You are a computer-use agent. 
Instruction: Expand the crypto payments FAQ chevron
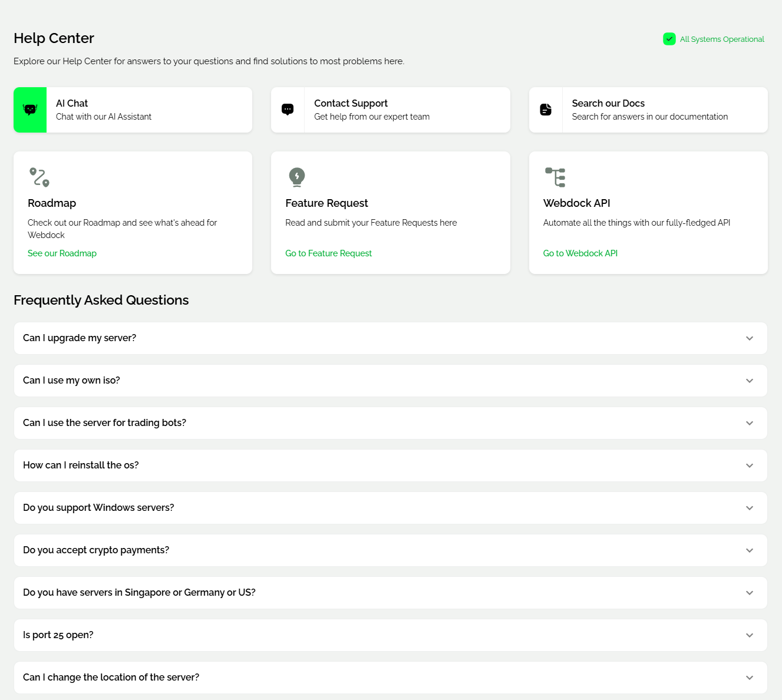750,550
